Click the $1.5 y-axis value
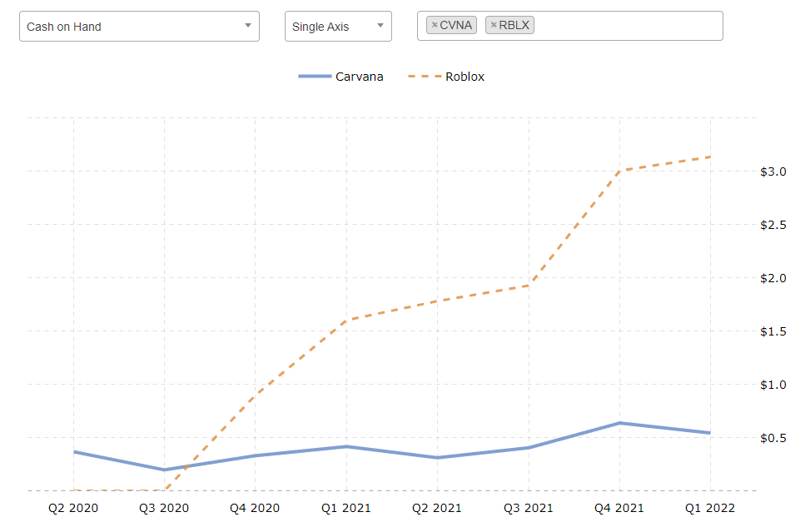Viewport: 805px width, 532px height. click(773, 331)
